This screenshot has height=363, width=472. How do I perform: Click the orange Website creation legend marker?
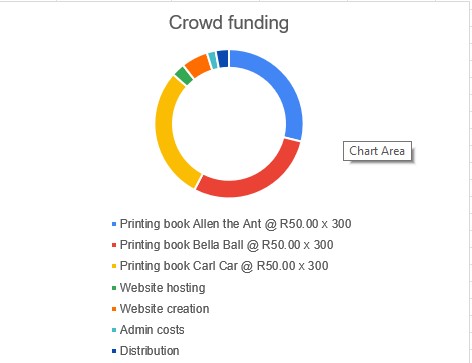pyautogui.click(x=114, y=309)
